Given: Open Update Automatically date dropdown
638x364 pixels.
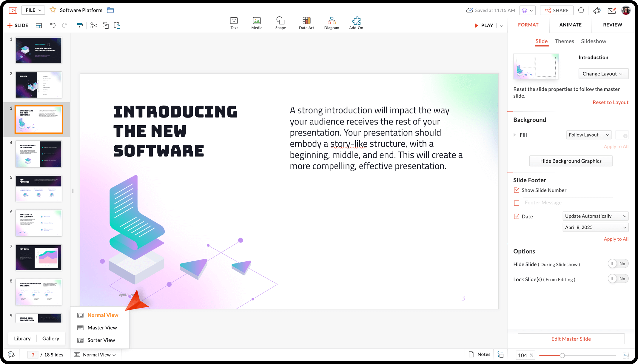Looking at the screenshot, I should (x=595, y=216).
